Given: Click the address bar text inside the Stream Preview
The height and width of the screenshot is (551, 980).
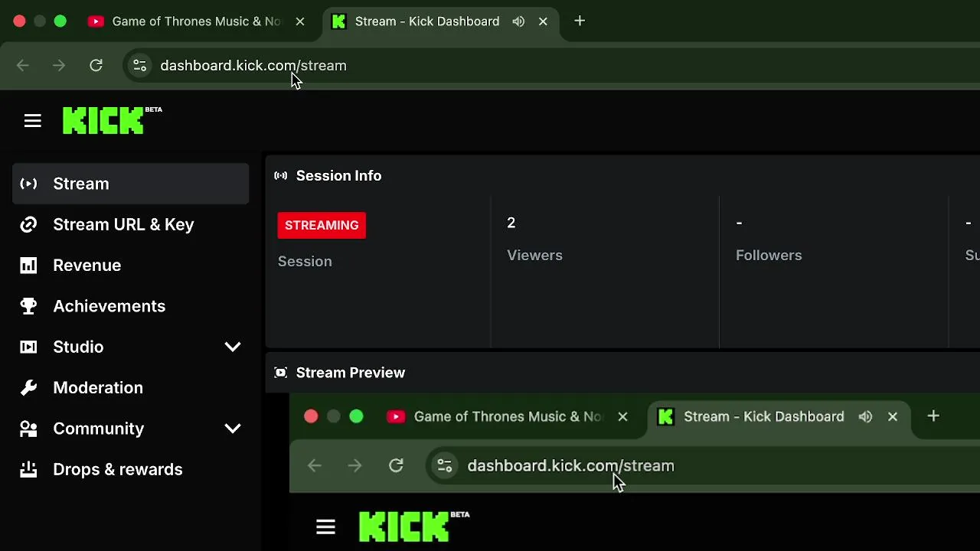Looking at the screenshot, I should point(570,466).
